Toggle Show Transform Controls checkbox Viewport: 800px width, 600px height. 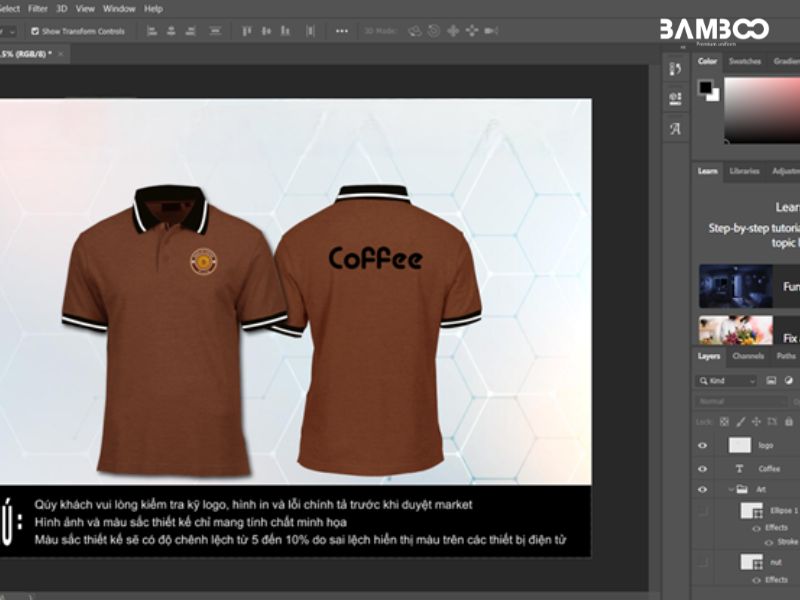[36, 31]
